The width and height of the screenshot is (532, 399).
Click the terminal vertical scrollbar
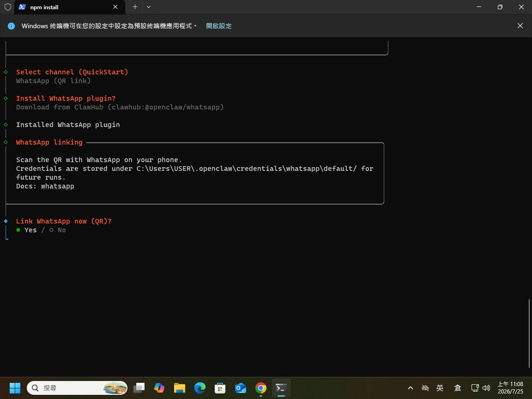pos(529,333)
